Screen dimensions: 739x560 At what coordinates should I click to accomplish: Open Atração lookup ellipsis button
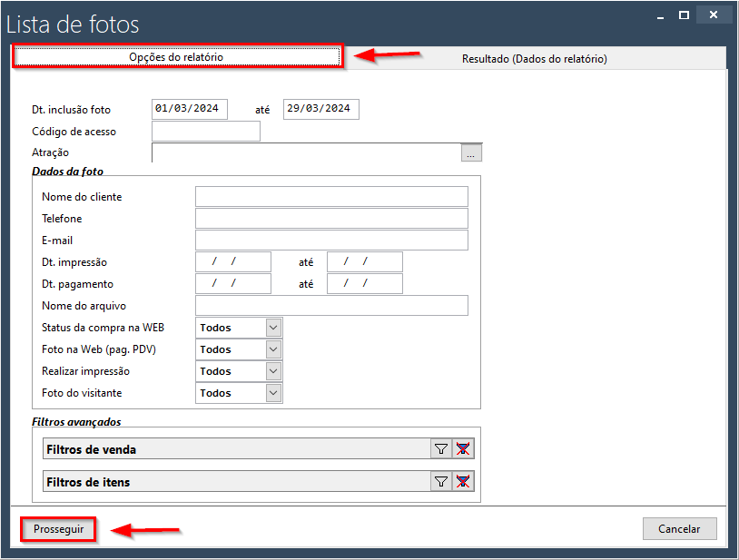471,153
